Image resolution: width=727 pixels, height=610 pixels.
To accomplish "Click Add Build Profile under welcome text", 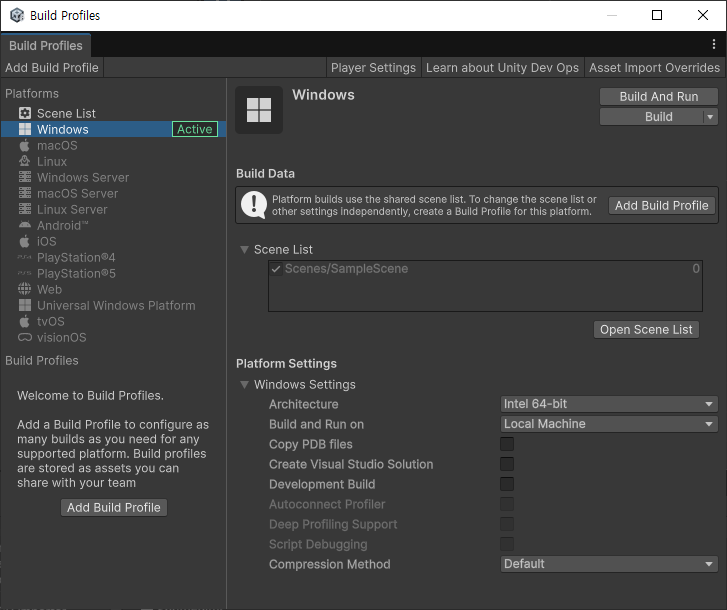I will pyautogui.click(x=114, y=508).
